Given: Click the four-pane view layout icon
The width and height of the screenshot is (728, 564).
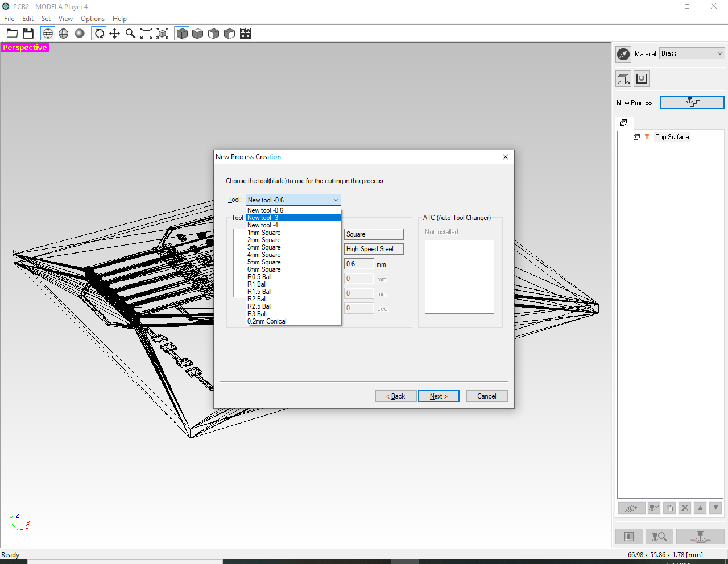Looking at the screenshot, I should pos(245,34).
